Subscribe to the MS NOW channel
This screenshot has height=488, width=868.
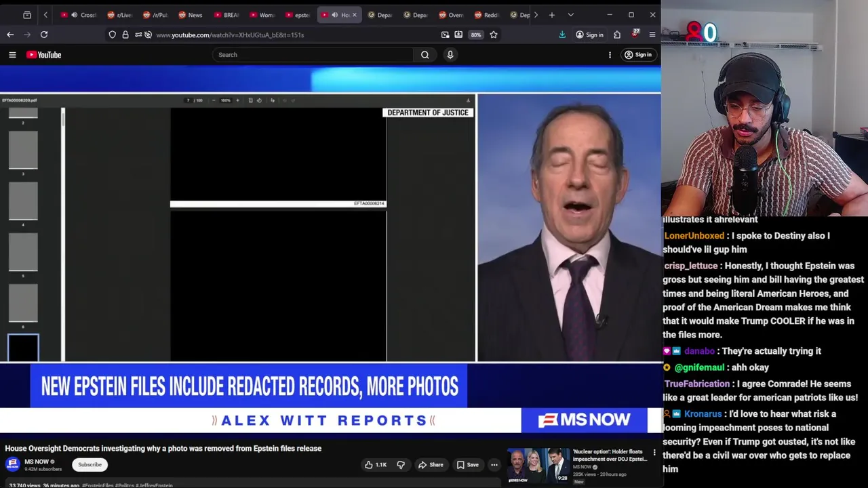tap(90, 465)
